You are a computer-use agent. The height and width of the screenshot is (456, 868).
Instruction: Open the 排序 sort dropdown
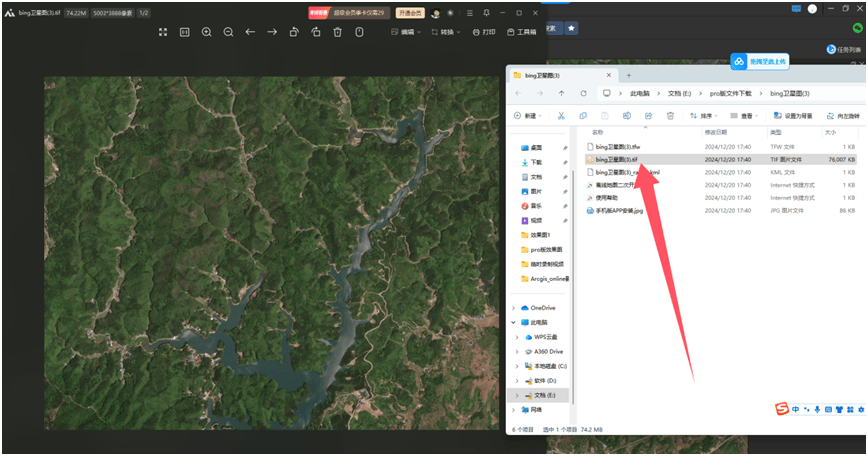pyautogui.click(x=703, y=116)
